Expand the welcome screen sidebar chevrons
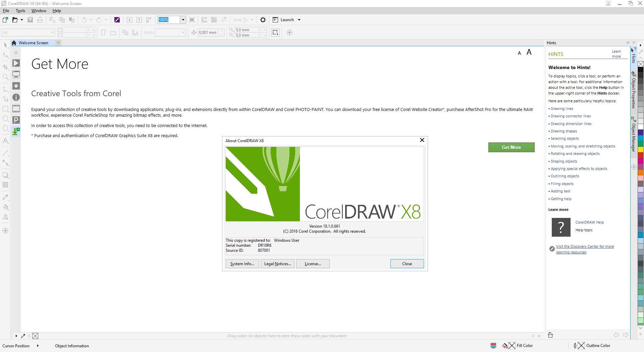Screen dimensions: 644x352 pos(16,53)
